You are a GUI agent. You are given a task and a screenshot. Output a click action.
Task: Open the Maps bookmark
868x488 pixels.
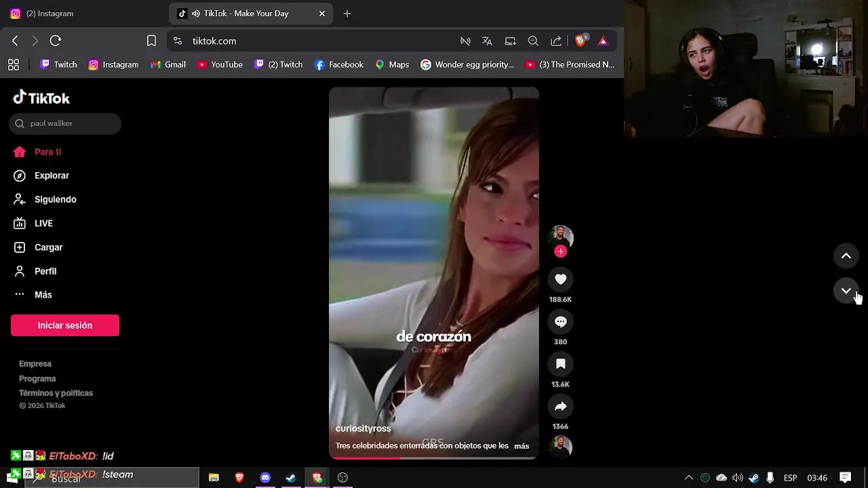coord(392,64)
